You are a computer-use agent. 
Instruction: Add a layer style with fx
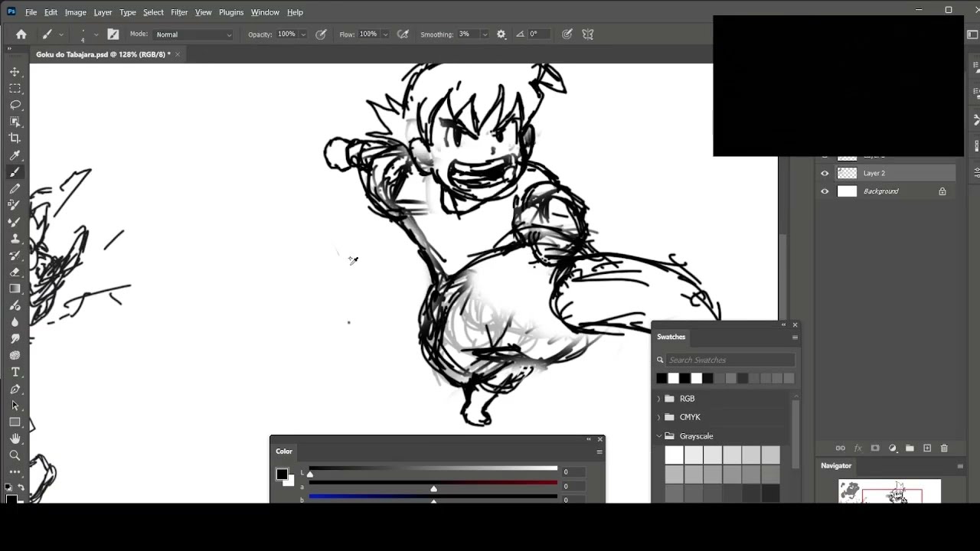(x=857, y=448)
